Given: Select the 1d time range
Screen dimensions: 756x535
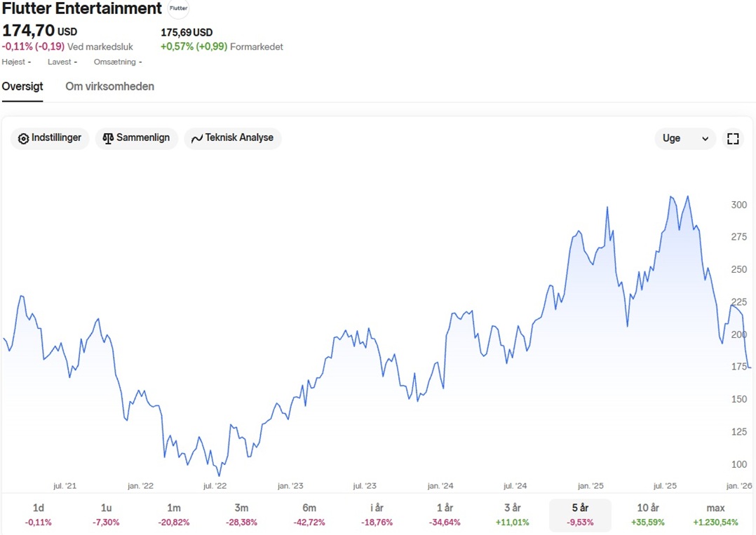Looking at the screenshot, I should click(38, 515).
